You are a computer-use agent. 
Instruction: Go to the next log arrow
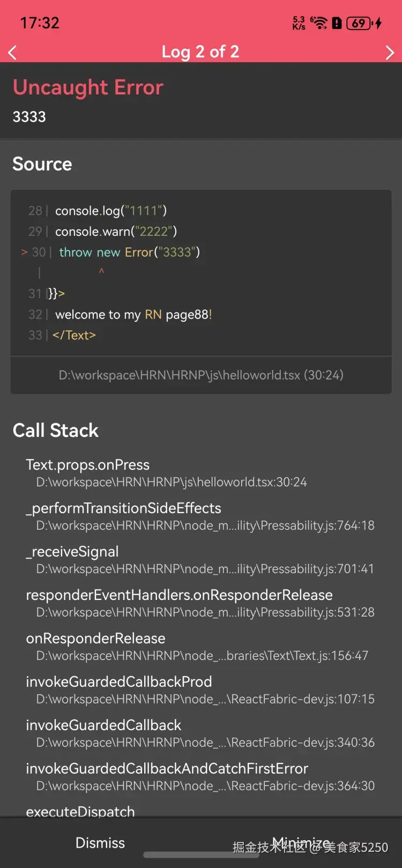[390, 53]
